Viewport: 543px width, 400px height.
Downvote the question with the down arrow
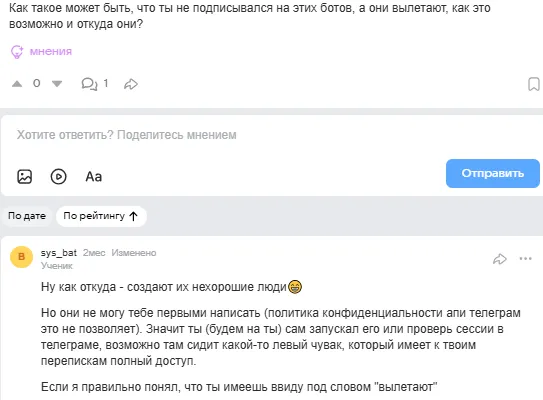(57, 83)
